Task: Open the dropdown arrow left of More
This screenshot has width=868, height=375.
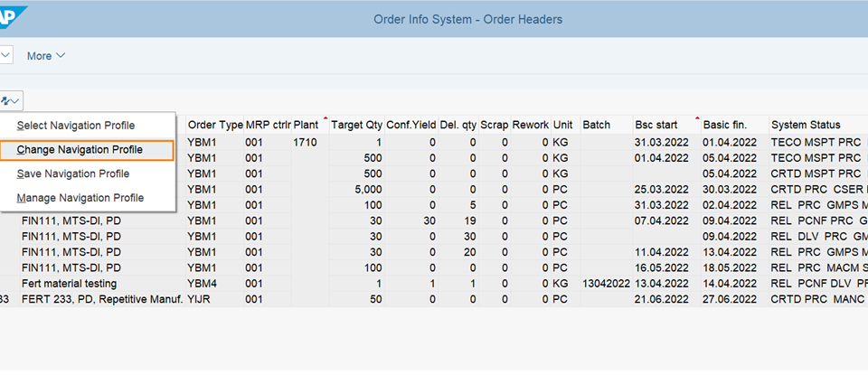Action: point(5,55)
